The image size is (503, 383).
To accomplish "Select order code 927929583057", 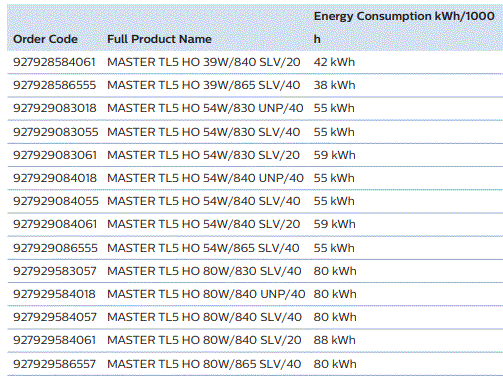I will 55,271.
